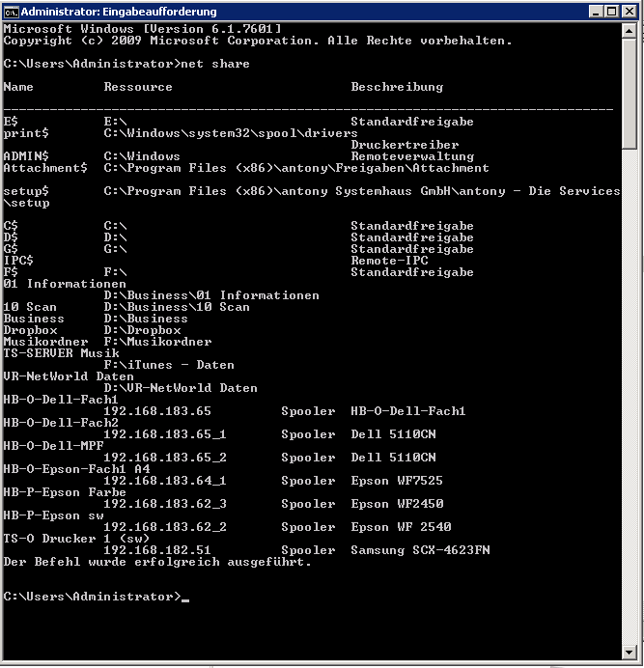This screenshot has width=644, height=668.
Task: Click the 'HB-O-Dell-Fach2' share name
Action: click(x=61, y=423)
